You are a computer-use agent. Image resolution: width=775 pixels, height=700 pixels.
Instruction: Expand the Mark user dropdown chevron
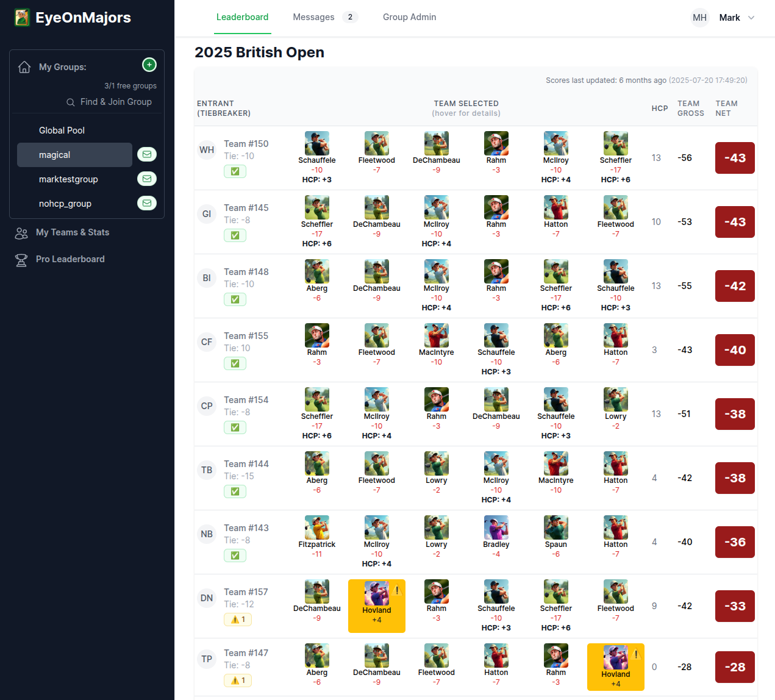point(751,18)
